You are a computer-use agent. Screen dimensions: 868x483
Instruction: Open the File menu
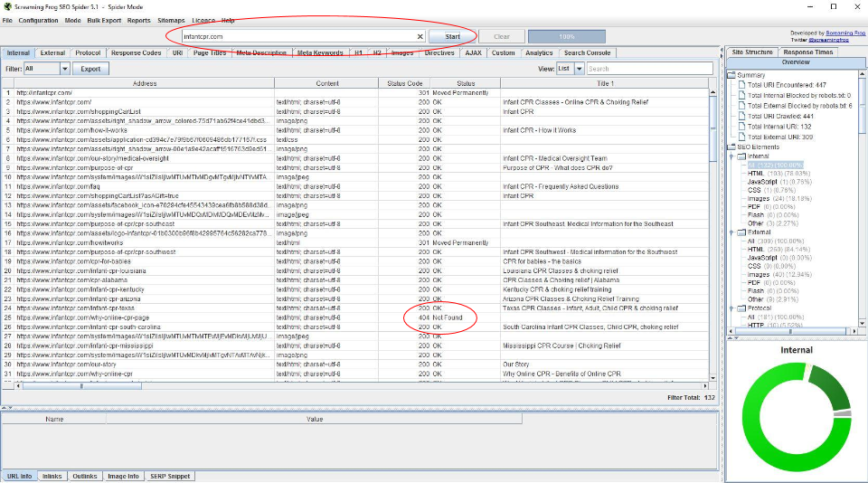(x=7, y=21)
